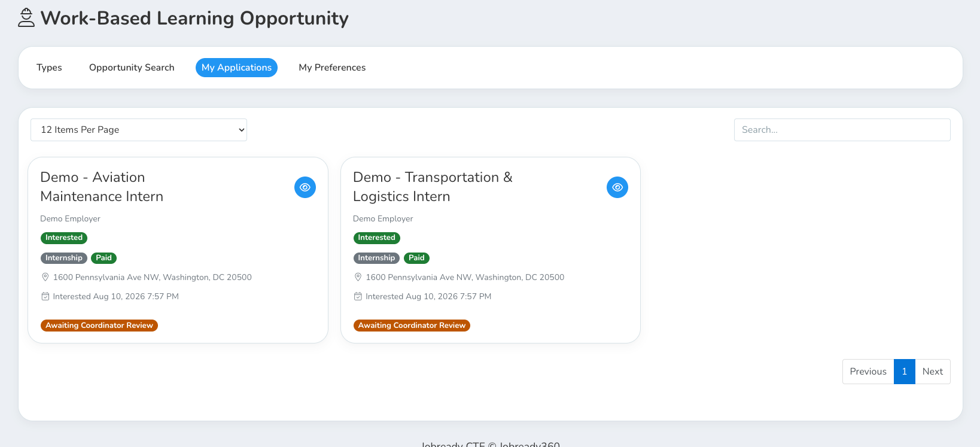The width and height of the screenshot is (980, 447).
Task: Switch to the Types tab
Action: click(49, 68)
